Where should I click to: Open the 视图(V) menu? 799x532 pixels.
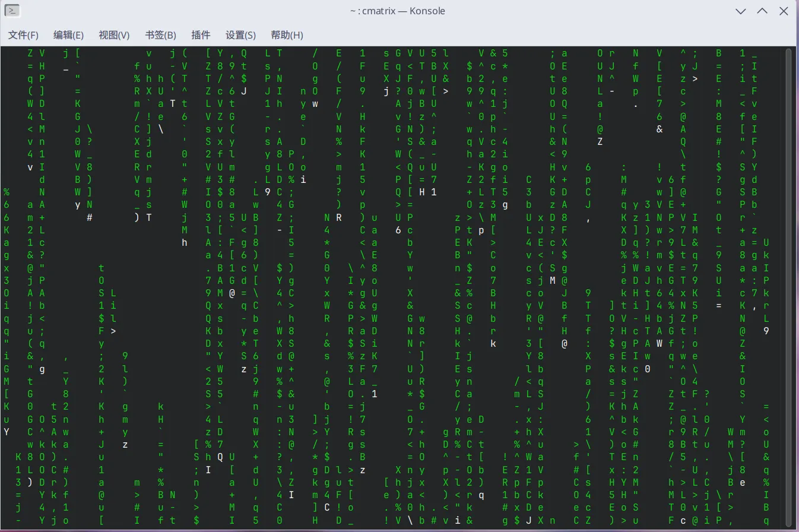click(x=114, y=35)
